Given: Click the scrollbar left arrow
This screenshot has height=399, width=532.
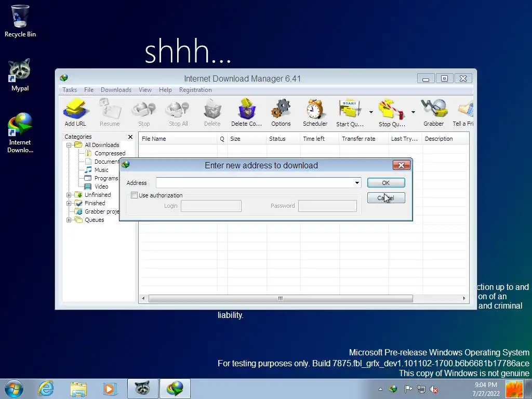Looking at the screenshot, I should click(143, 299).
